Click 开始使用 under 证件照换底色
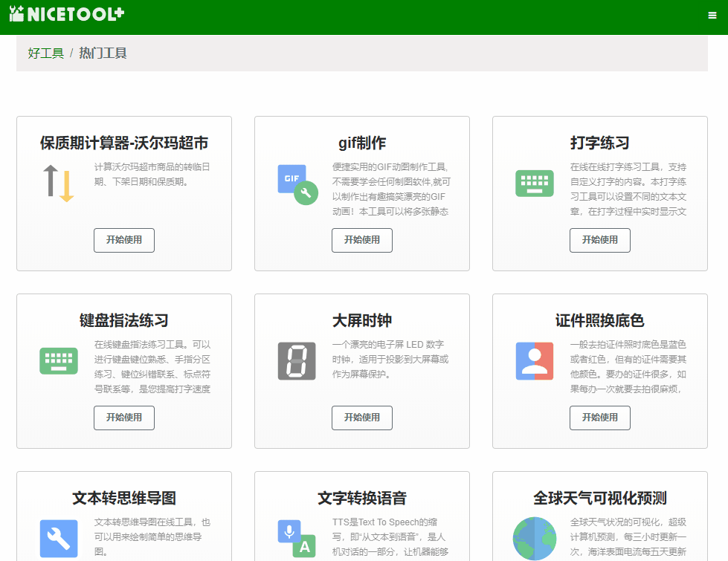Screen dimensions: 728x561 [x=600, y=418]
